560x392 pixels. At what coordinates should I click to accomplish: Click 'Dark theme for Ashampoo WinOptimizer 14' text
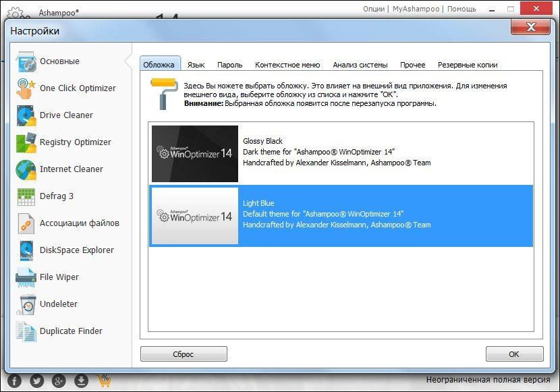[x=318, y=152]
